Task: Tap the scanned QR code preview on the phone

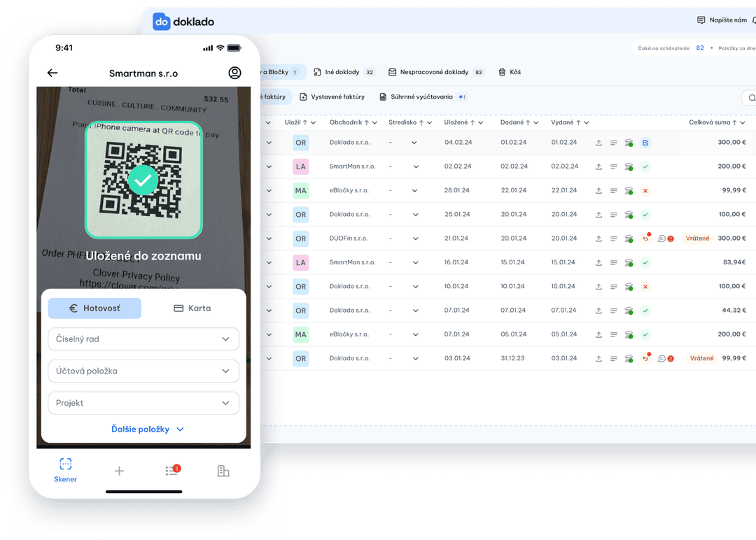Action: point(143,180)
